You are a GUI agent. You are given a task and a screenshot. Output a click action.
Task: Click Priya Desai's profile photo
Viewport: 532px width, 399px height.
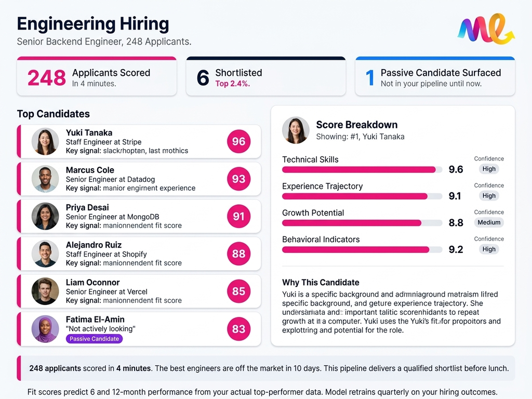coord(45,216)
